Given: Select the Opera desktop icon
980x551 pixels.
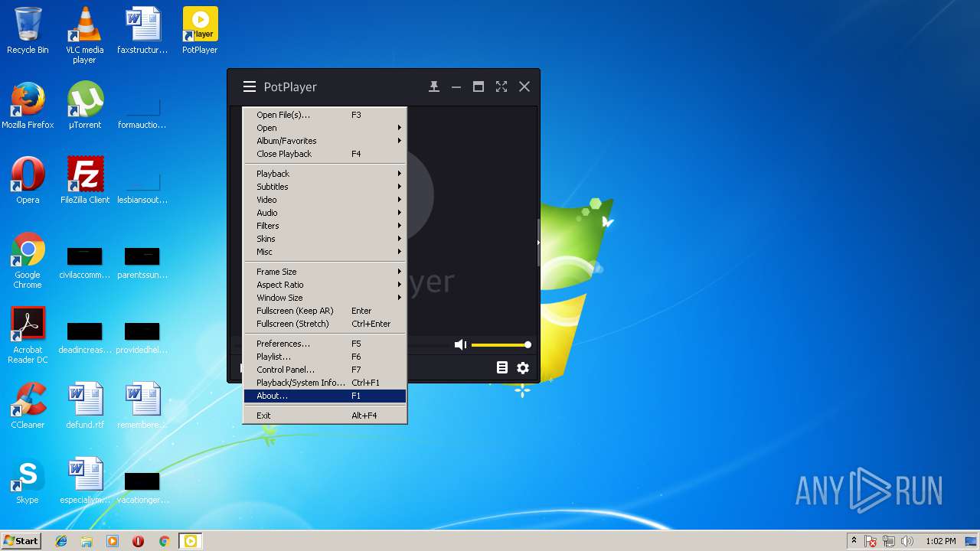Looking at the screenshot, I should pos(28,181).
